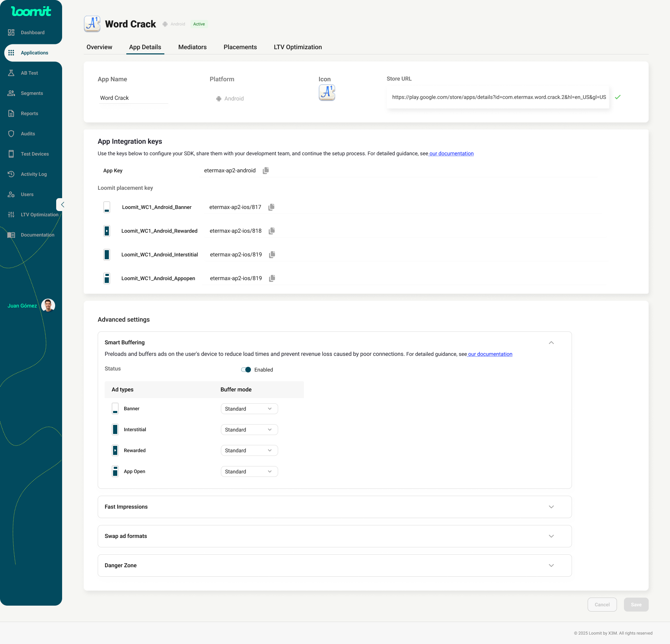
Task: Open Rewarded buffer mode dropdown
Action: click(249, 451)
